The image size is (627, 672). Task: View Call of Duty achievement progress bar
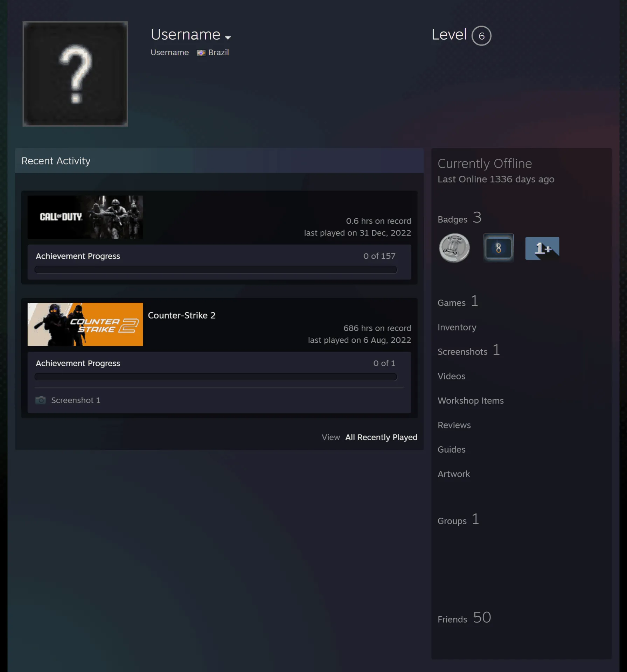point(216,269)
